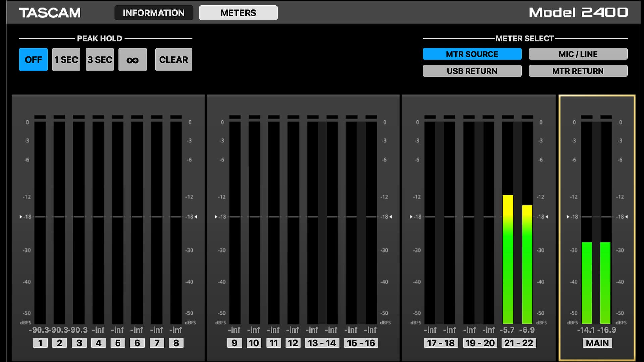Viewport: 644px width, 362px height.
Task: Open the METERS tab
Action: 238,13
